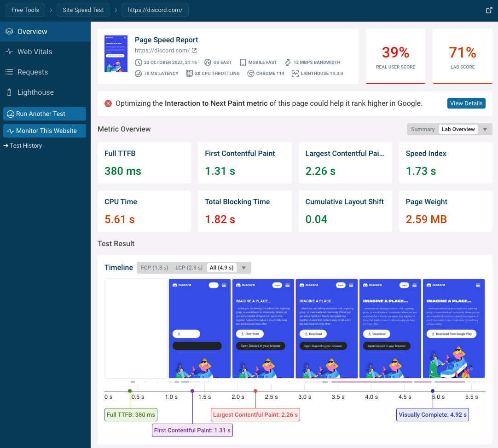
Task: Open the Web Vitals section
Action: [45, 52]
